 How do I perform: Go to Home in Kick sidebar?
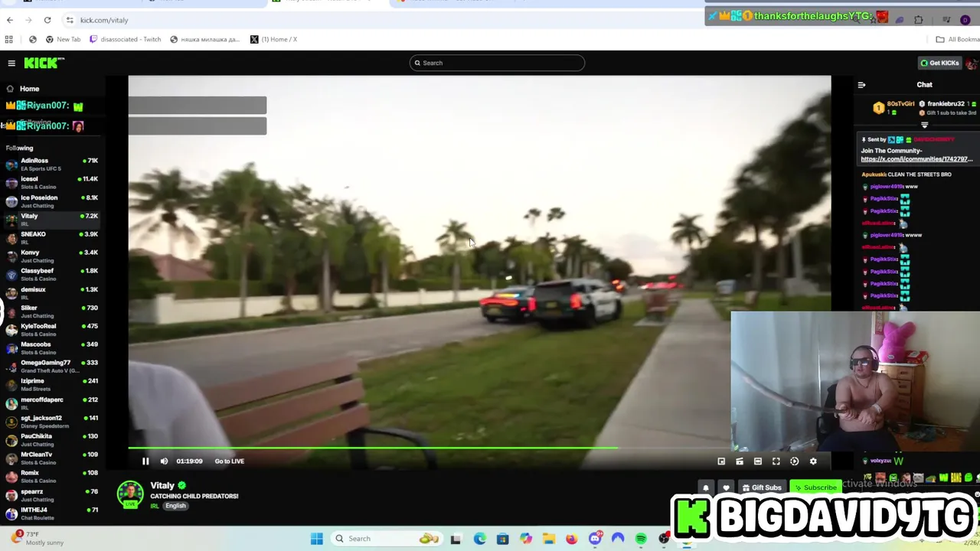click(29, 89)
